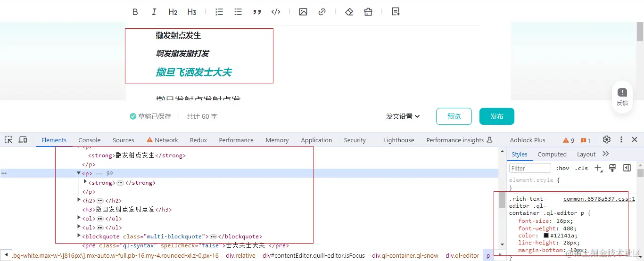This screenshot has height=261, width=644.
Task: Open the Application tab
Action: (316, 140)
